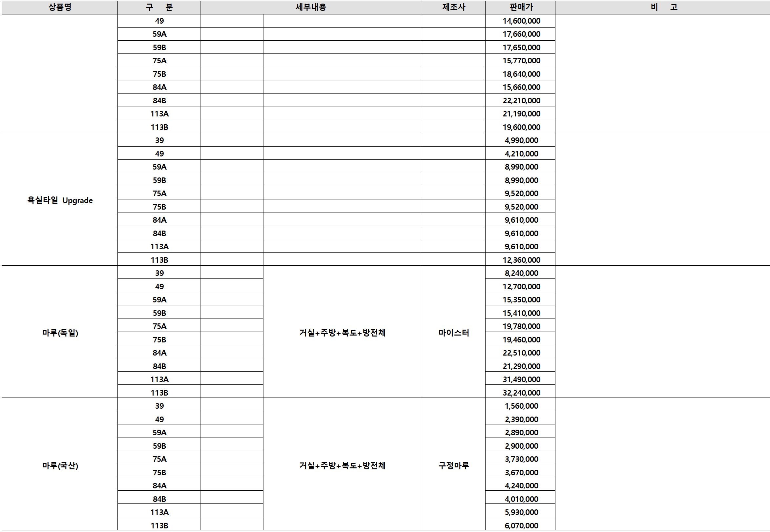Click the price 6,070,000 cell
The height and width of the screenshot is (532, 770).
[x=521, y=525]
